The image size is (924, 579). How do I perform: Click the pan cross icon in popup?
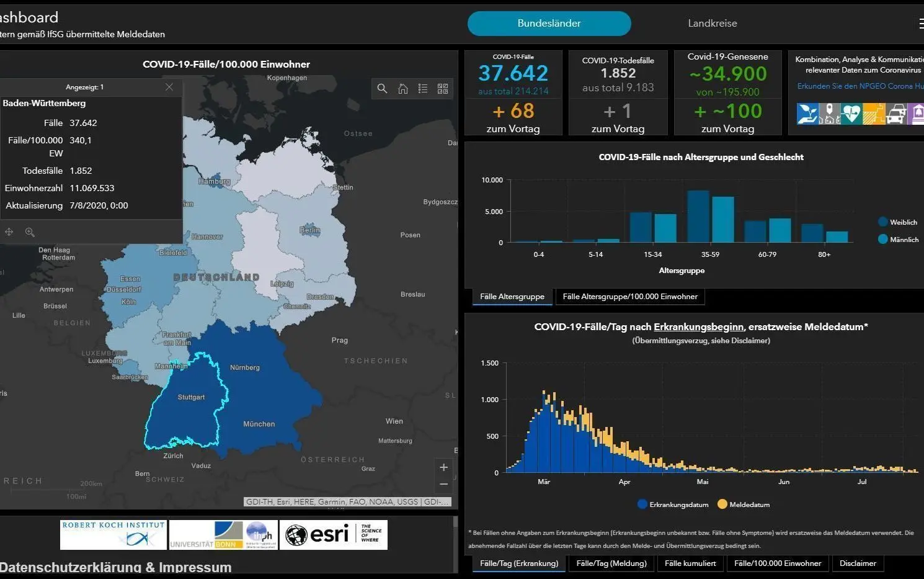coord(9,232)
